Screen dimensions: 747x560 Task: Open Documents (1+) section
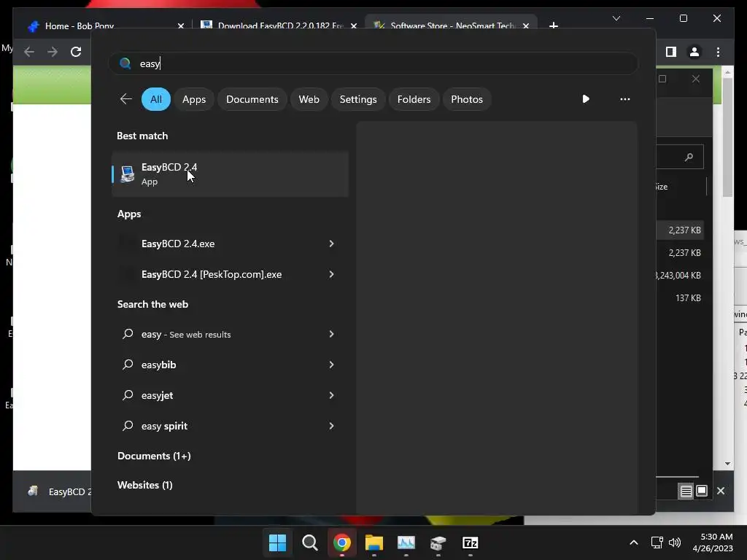coord(154,456)
